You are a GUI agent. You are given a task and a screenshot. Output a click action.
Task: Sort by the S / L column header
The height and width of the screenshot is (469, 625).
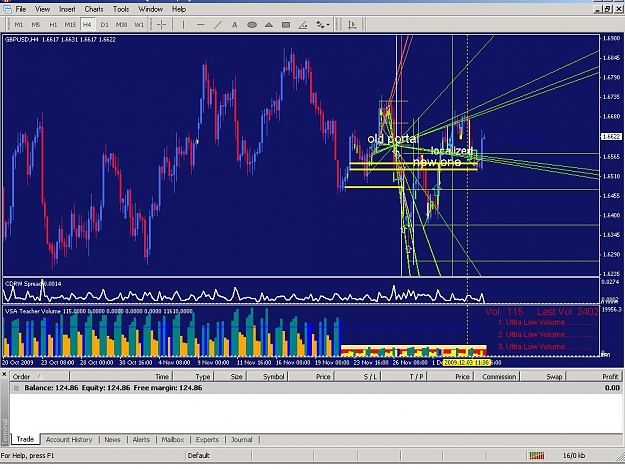359,377
